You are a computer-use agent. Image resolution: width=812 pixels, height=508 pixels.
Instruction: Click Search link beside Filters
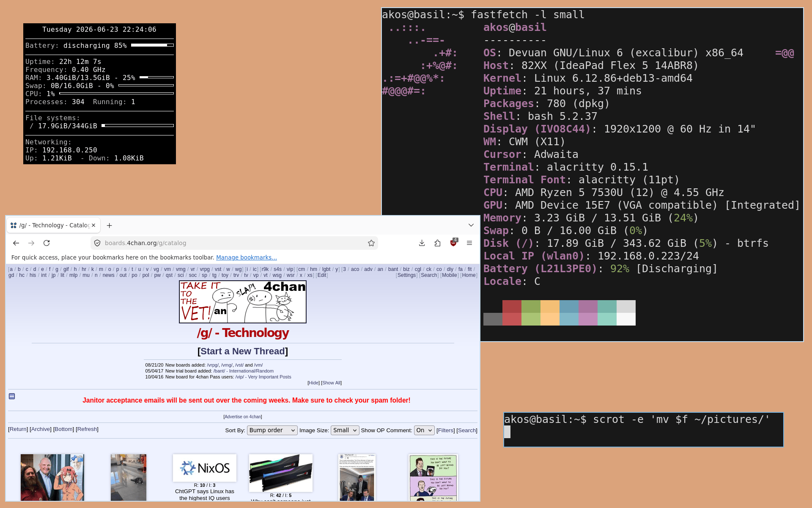tap(467, 431)
